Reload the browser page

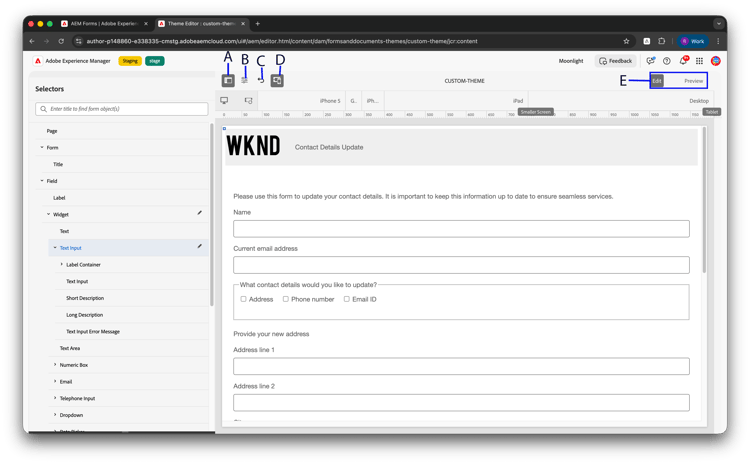tap(61, 41)
